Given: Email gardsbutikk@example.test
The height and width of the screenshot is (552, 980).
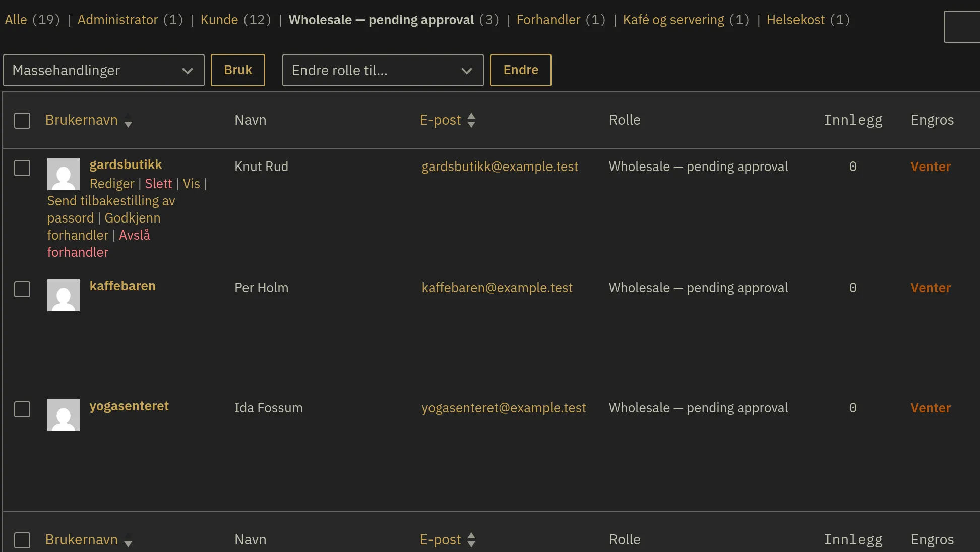Looking at the screenshot, I should 500,167.
